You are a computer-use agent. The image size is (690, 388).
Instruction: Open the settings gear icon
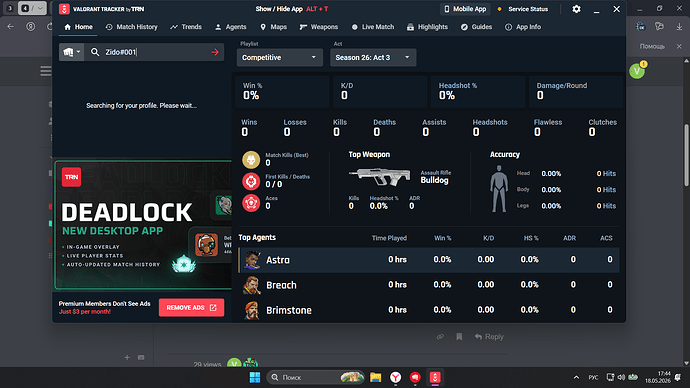point(576,9)
